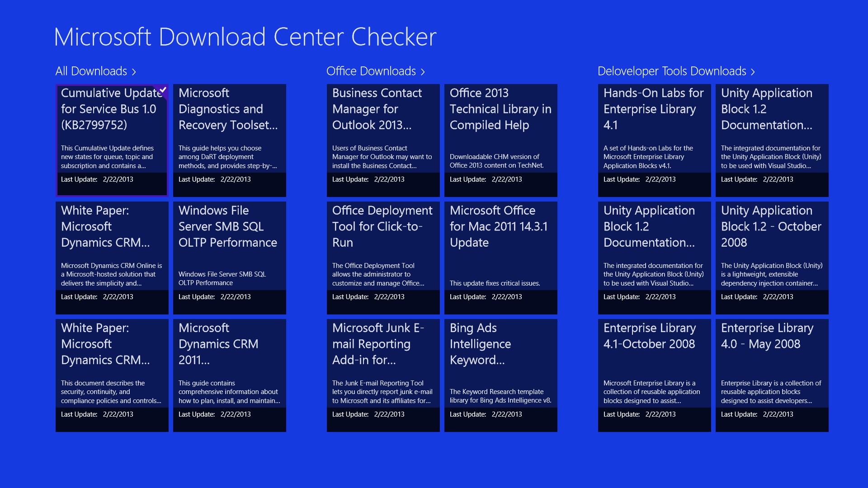Screen dimensions: 868x488
Task: Expand the Deloveloper Tools Downloads chevron
Action: tap(752, 71)
